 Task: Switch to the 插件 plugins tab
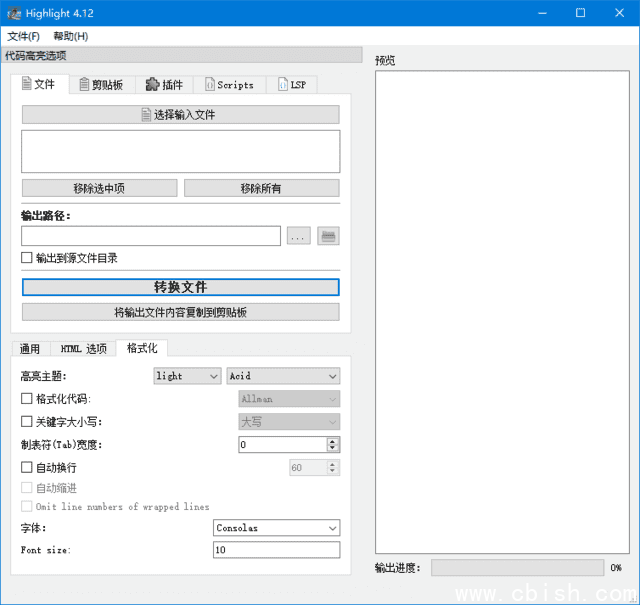(x=164, y=85)
